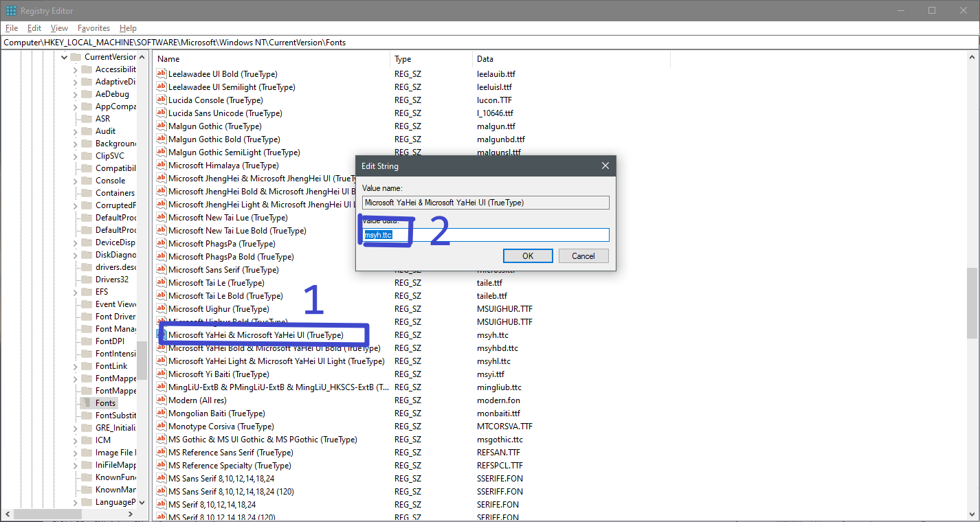The image size is (980, 522).
Task: Expand the FontLink key
Action: (76, 366)
